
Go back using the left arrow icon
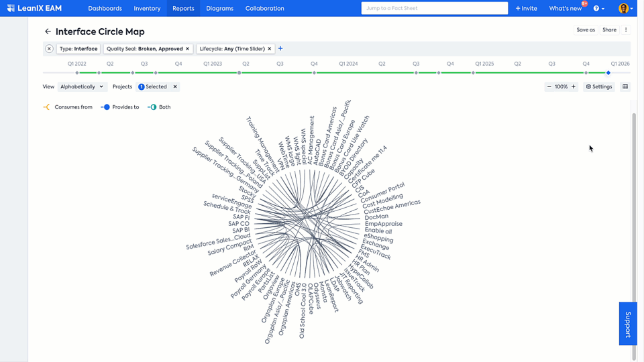(x=48, y=32)
